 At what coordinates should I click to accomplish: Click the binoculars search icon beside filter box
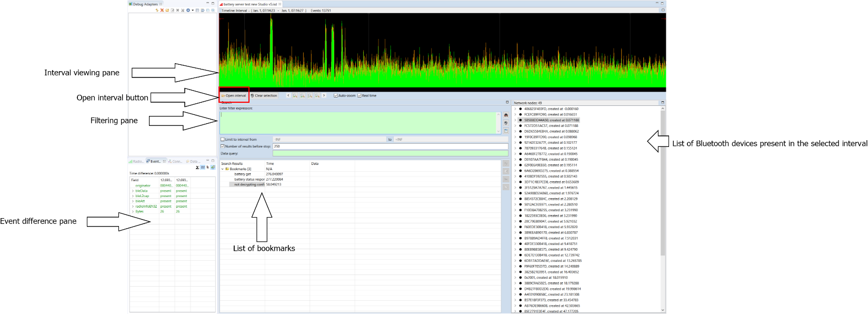pyautogui.click(x=506, y=115)
